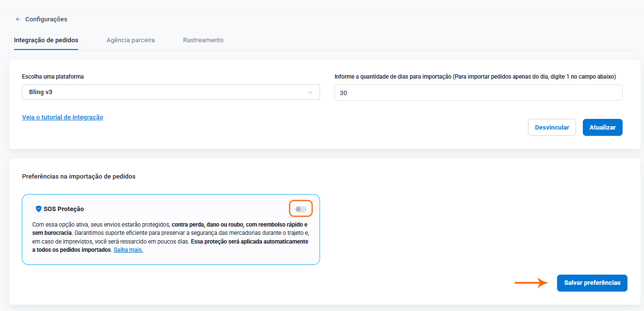This screenshot has height=311, width=644.
Task: Expand the platform dropdown chevron arrow
Action: [x=310, y=93]
